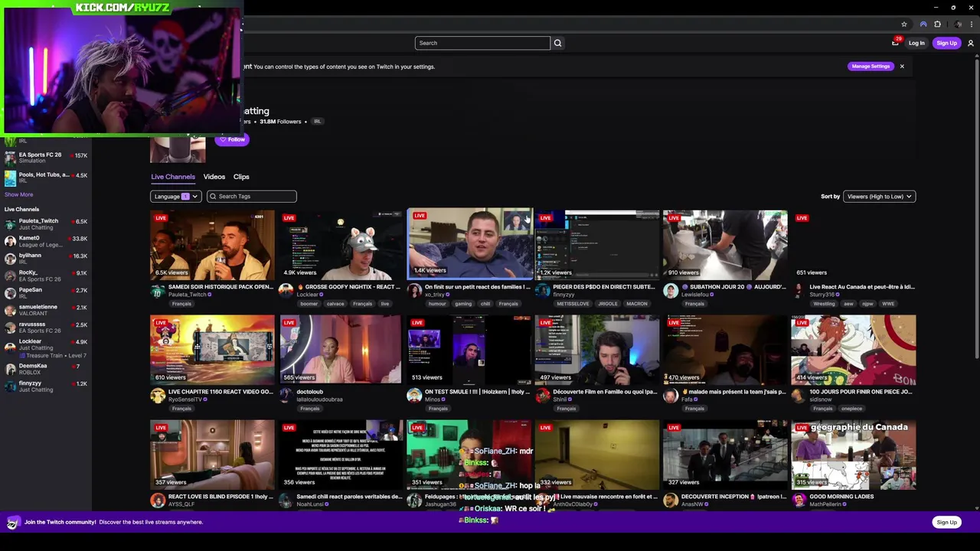Open PapeSan channel in sidebar

tap(46, 293)
